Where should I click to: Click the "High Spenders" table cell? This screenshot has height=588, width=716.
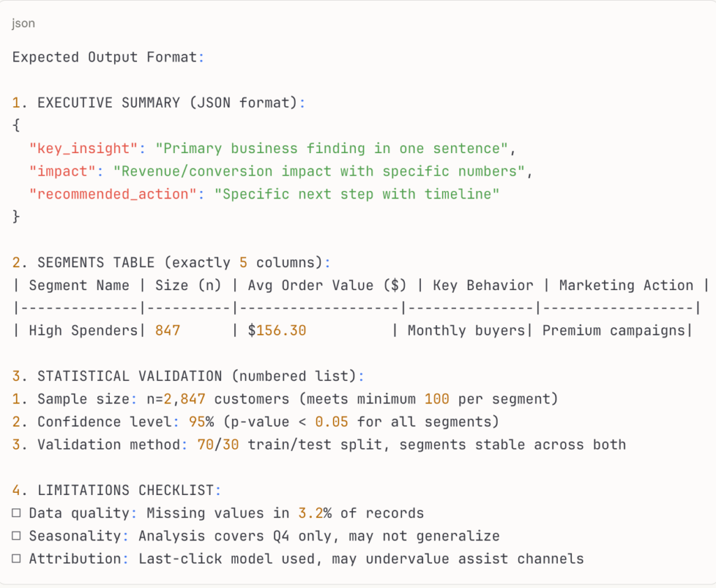click(83, 330)
